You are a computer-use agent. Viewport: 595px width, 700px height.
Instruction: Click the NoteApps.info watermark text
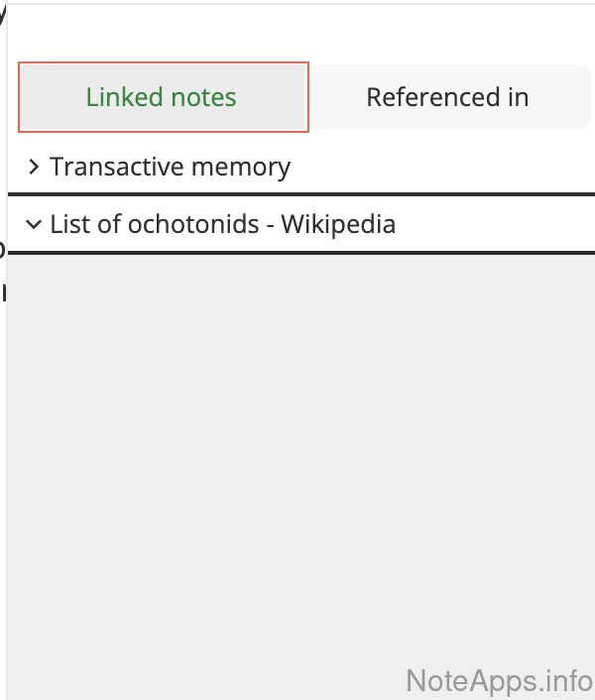(499, 680)
